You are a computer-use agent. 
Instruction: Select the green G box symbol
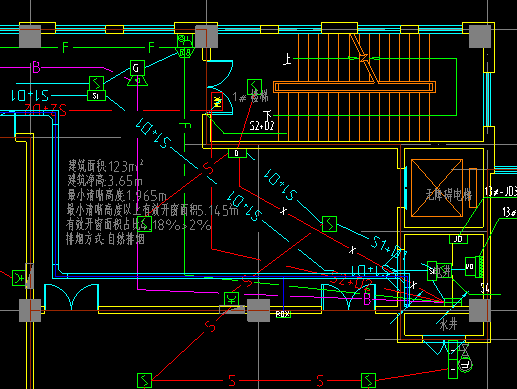pyautogui.click(x=137, y=68)
